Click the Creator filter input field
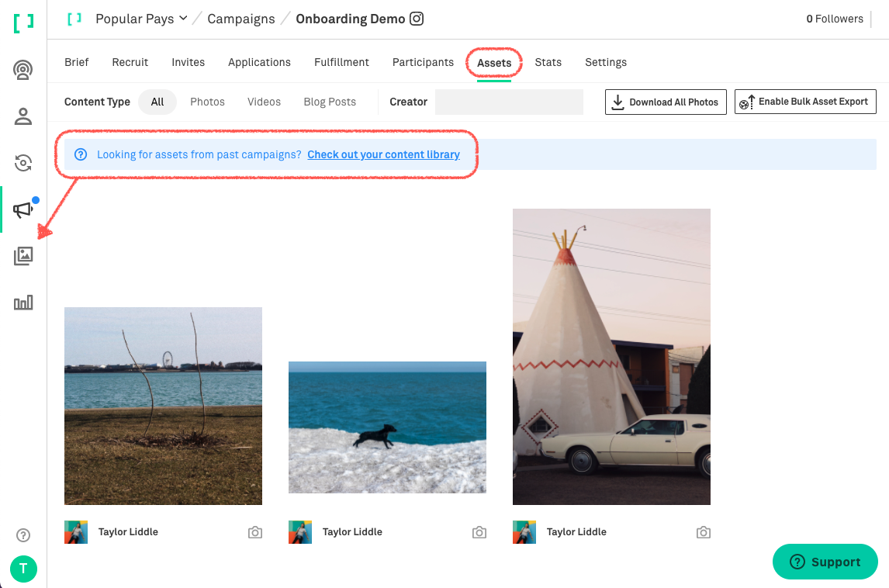 coord(509,102)
